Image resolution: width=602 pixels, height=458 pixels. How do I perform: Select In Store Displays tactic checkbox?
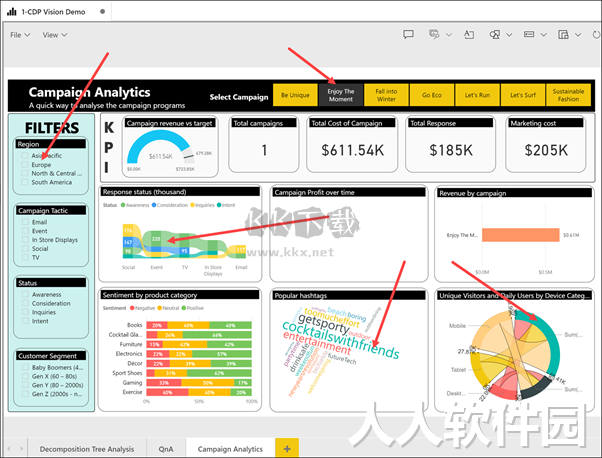pyautogui.click(x=25, y=240)
